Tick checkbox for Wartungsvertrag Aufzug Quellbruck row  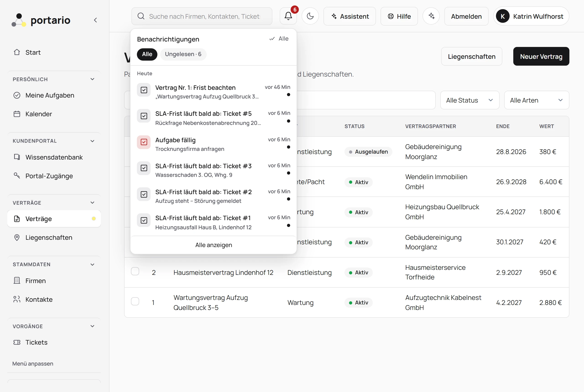coord(135,302)
